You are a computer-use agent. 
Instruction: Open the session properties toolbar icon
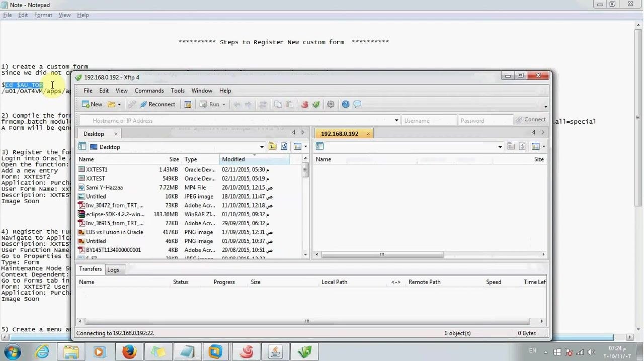pyautogui.click(x=188, y=105)
